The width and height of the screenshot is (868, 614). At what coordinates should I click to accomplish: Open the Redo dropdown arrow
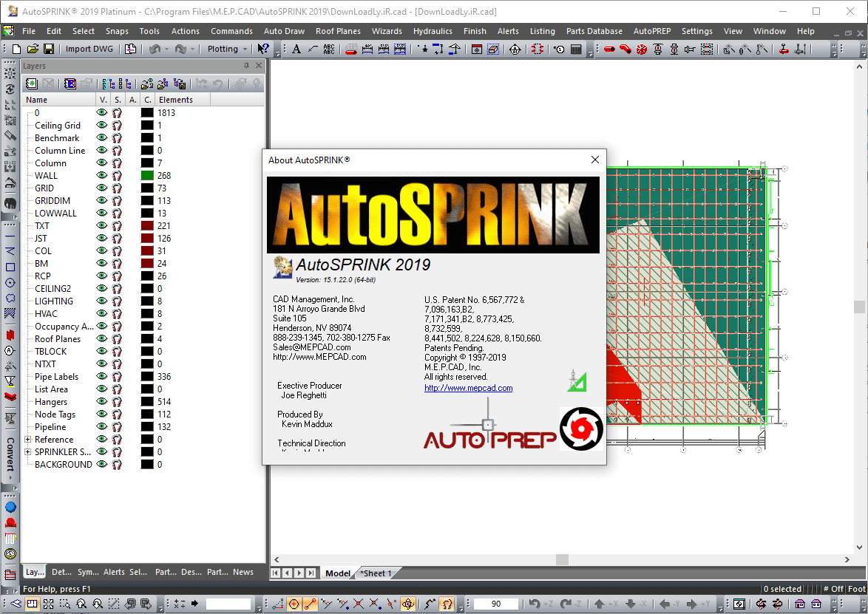point(192,50)
